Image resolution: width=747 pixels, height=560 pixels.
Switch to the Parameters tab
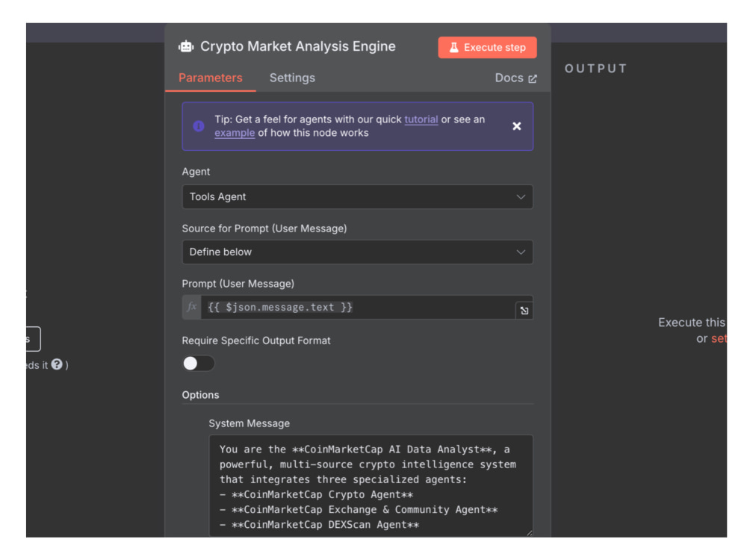tap(210, 78)
